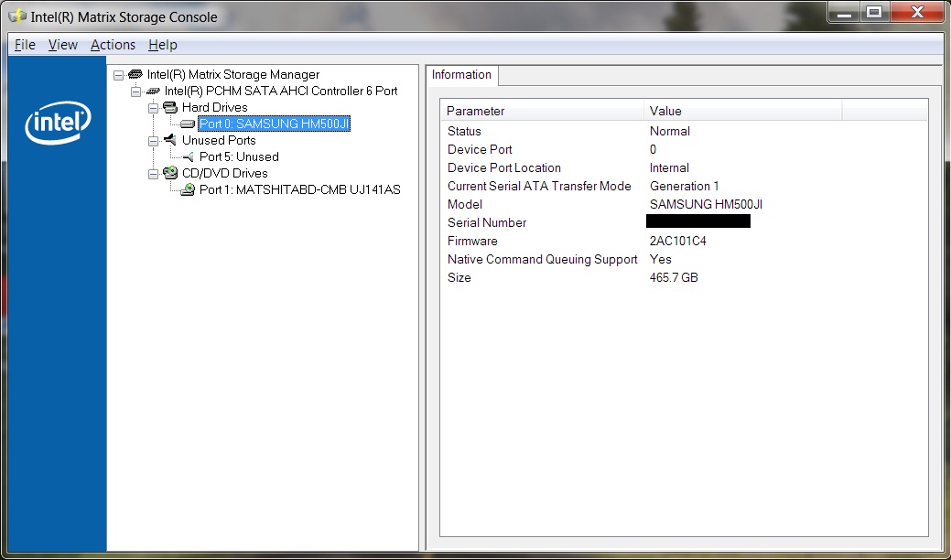Collapse the SATA AHCI Controller node
Viewport: 951px width, 560px height.
[x=135, y=92]
